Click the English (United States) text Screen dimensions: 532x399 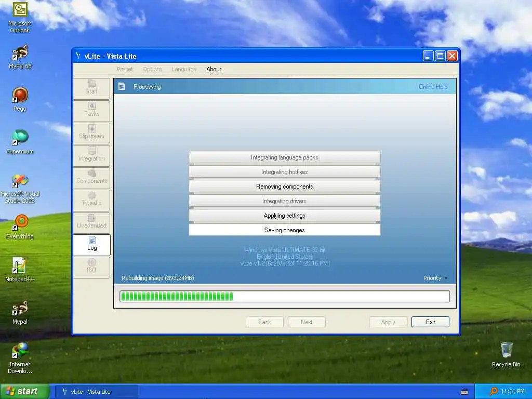coord(285,257)
